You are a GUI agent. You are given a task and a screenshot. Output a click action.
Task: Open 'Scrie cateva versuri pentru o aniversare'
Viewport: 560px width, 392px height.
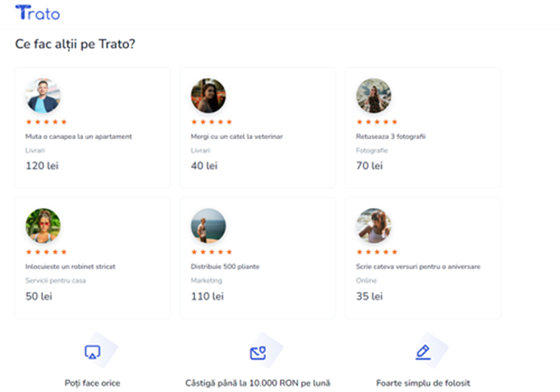click(418, 266)
